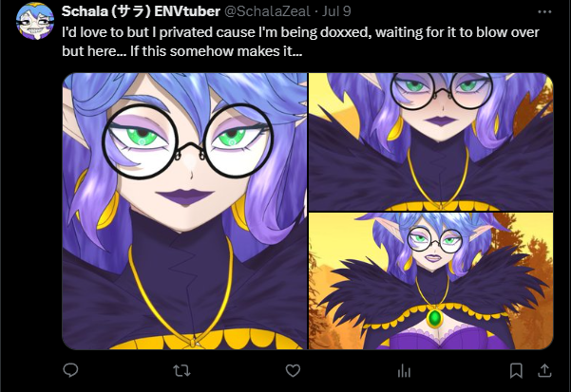Open Schala's profile via the avatar picture

[x=35, y=21]
